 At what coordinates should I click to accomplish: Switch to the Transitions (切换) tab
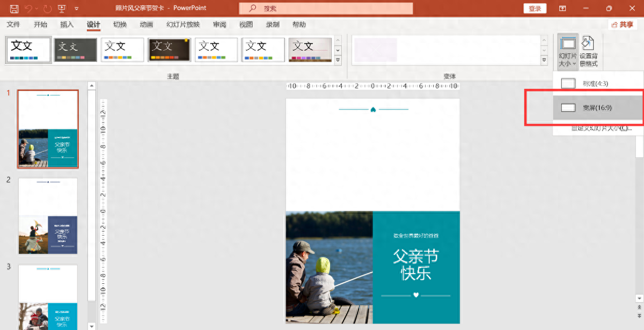point(120,25)
